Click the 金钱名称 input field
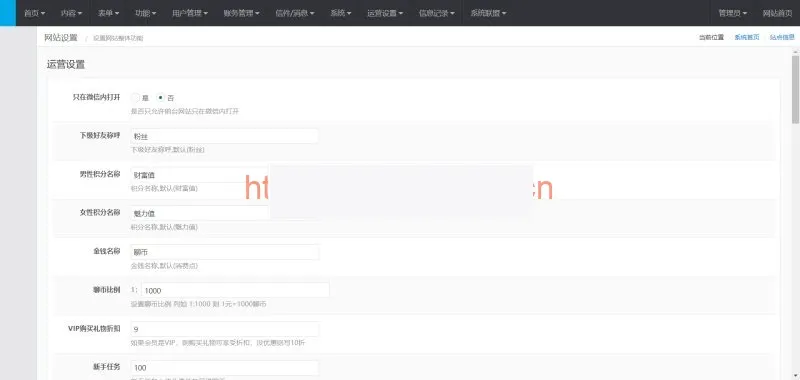Screen dimensions: 800x380 pyautogui.click(x=225, y=252)
